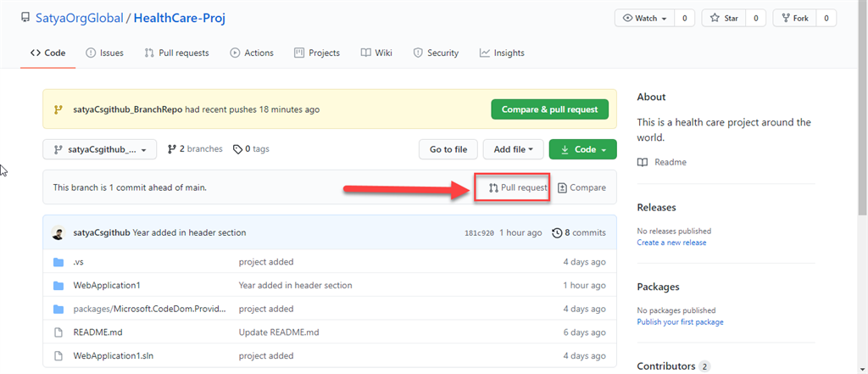Click the Fork count 0
The width and height of the screenshot is (868, 374).
(826, 19)
